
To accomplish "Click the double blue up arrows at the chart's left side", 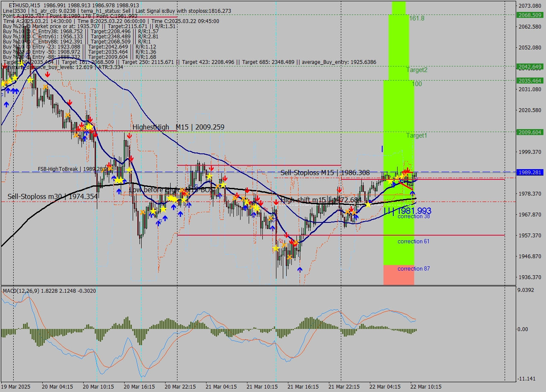I will pyautogui.click(x=14, y=91).
